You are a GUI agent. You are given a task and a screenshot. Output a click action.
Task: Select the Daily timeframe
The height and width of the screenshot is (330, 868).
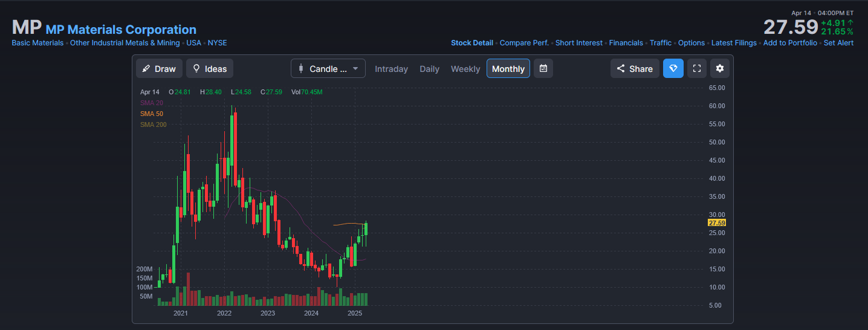click(x=429, y=69)
